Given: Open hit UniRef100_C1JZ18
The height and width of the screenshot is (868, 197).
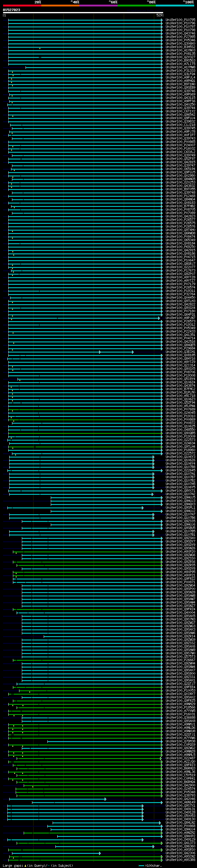Looking at the screenshot, I should pyautogui.click(x=180, y=125).
